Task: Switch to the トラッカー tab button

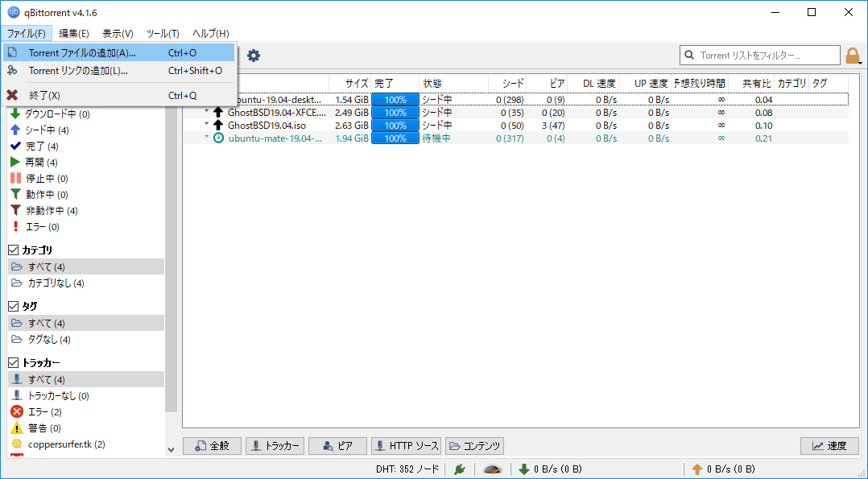Action: tap(275, 446)
